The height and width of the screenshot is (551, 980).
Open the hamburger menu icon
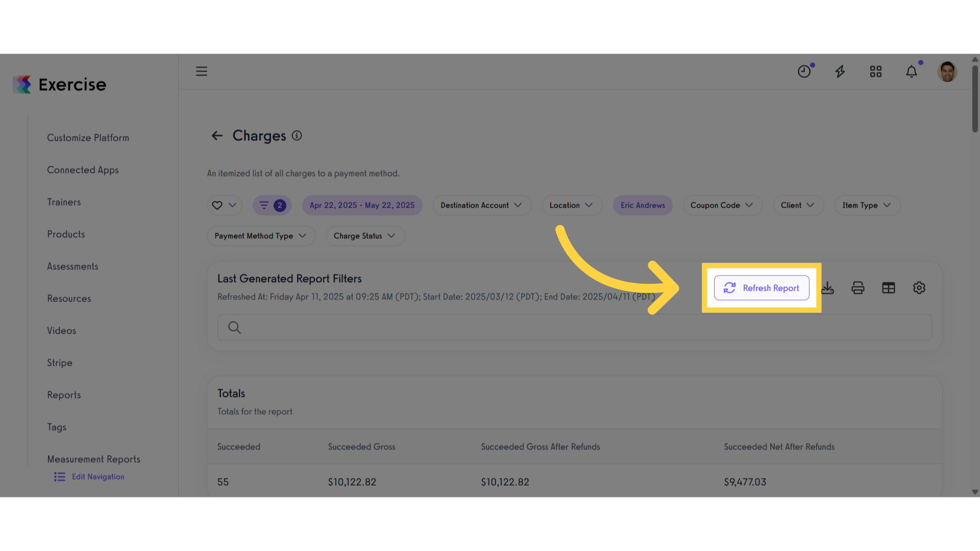pyautogui.click(x=202, y=71)
